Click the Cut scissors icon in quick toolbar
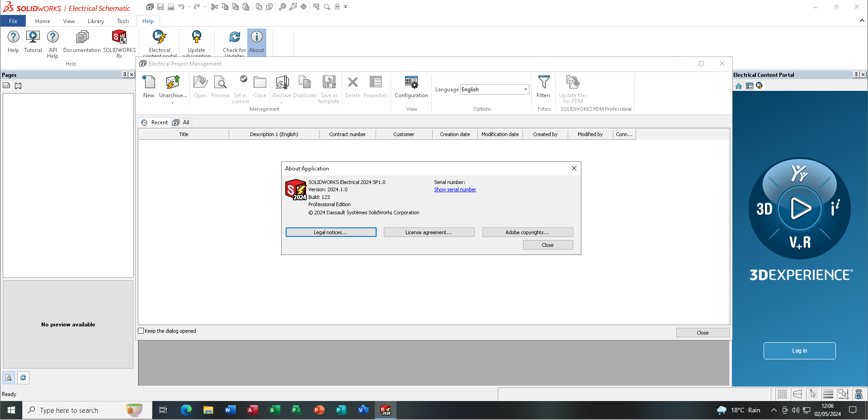The image size is (868, 420). (215, 7)
